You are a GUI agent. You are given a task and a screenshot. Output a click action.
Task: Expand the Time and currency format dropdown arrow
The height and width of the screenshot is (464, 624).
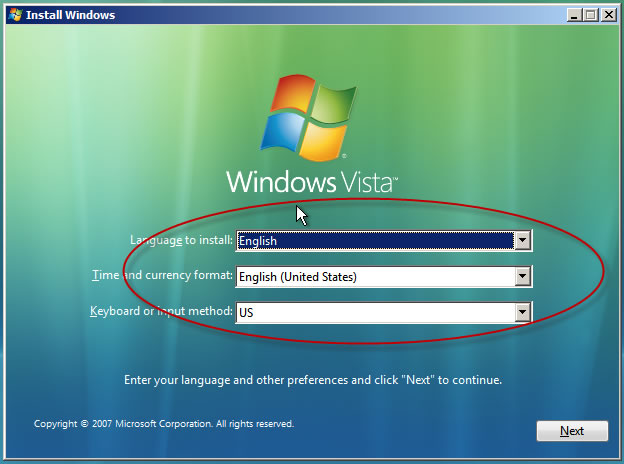point(522,276)
